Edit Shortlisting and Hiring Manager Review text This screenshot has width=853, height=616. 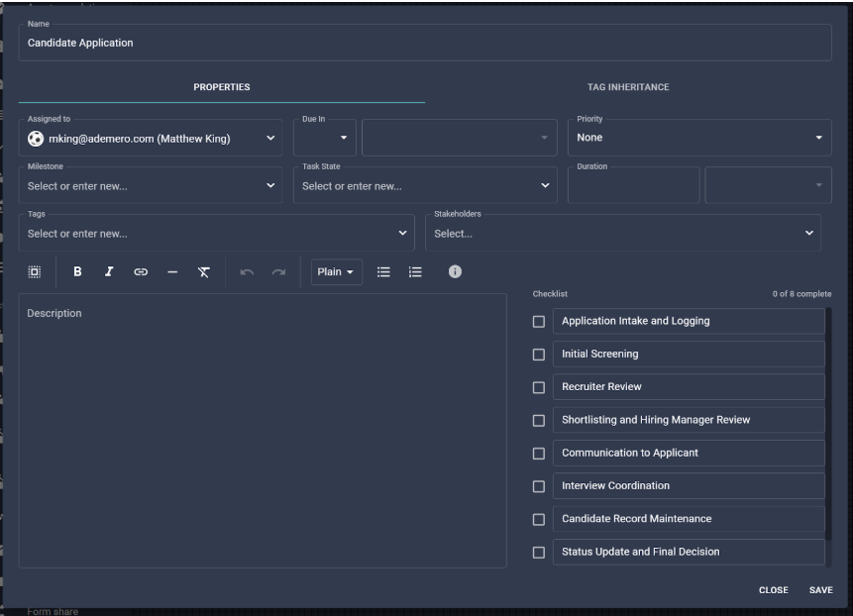point(689,420)
